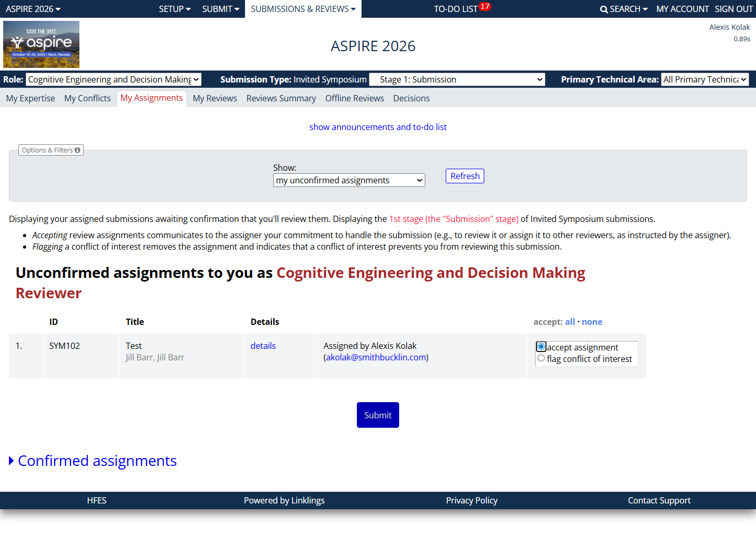Image resolution: width=756 pixels, height=539 pixels.
Task: Go to the Offline Reviews tab
Action: tap(354, 98)
